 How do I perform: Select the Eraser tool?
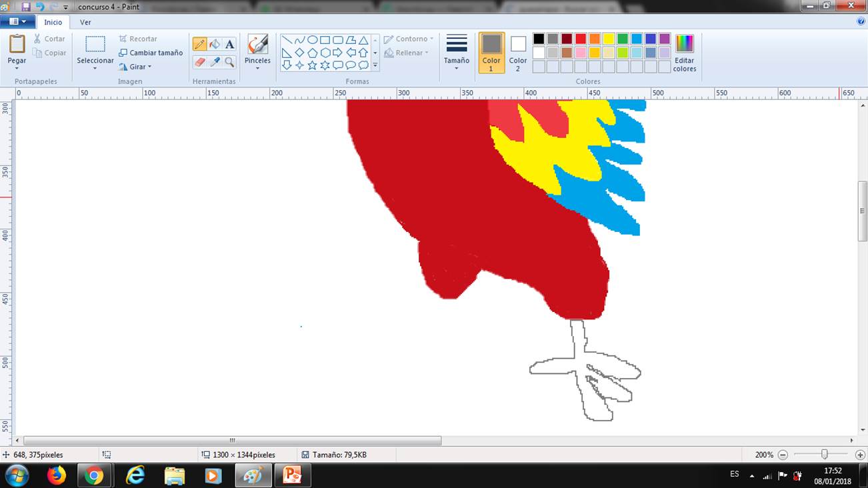[x=199, y=62]
